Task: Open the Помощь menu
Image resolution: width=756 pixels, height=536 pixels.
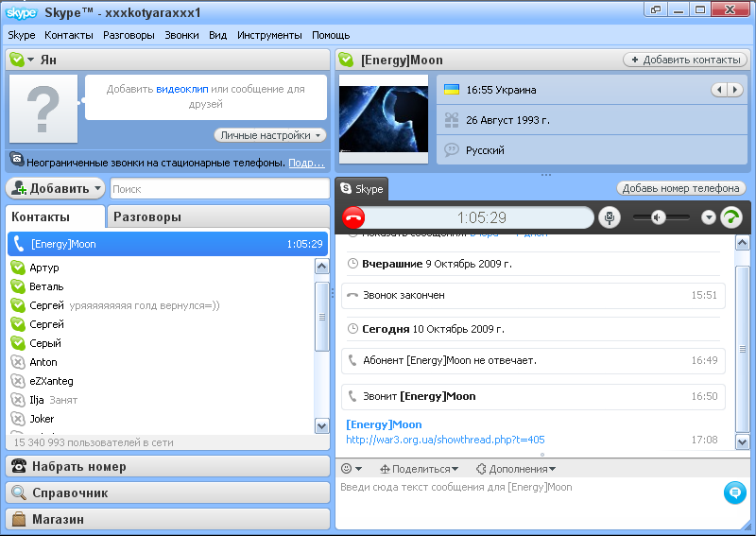Action: [x=330, y=35]
